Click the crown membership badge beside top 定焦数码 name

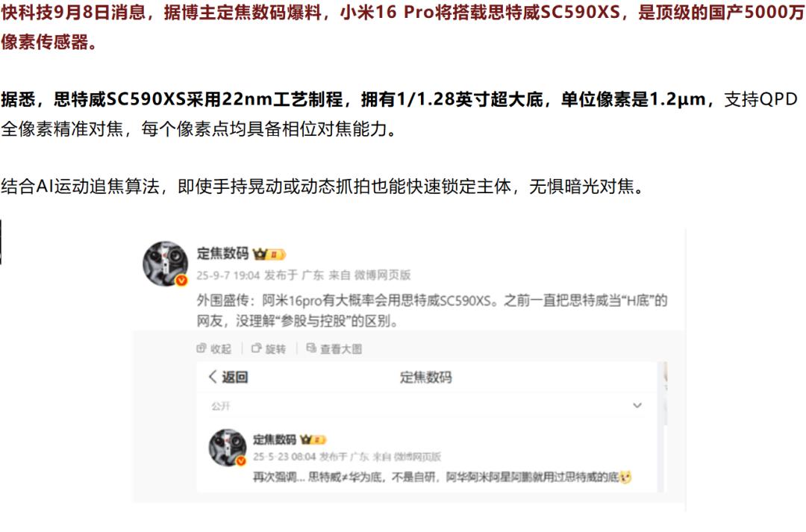tap(269, 254)
